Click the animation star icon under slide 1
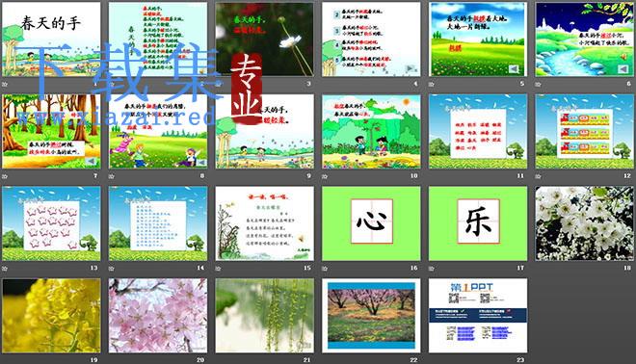The height and width of the screenshot is (364, 636). 5,84
